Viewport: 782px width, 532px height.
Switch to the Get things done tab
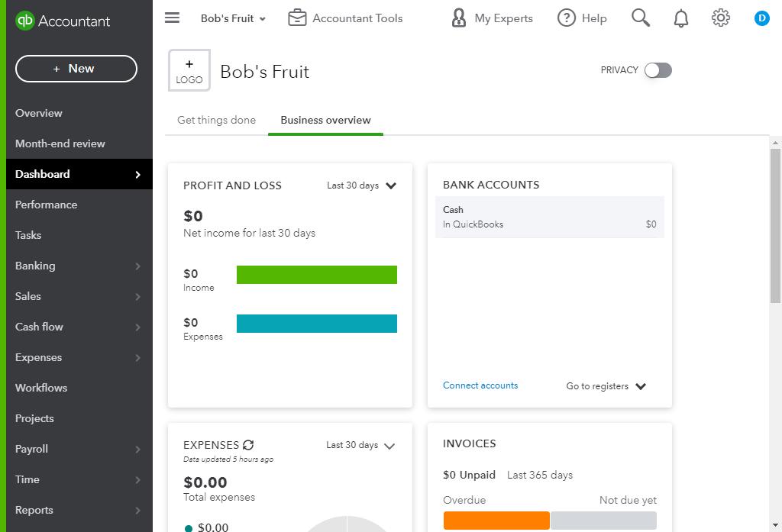[x=216, y=120]
